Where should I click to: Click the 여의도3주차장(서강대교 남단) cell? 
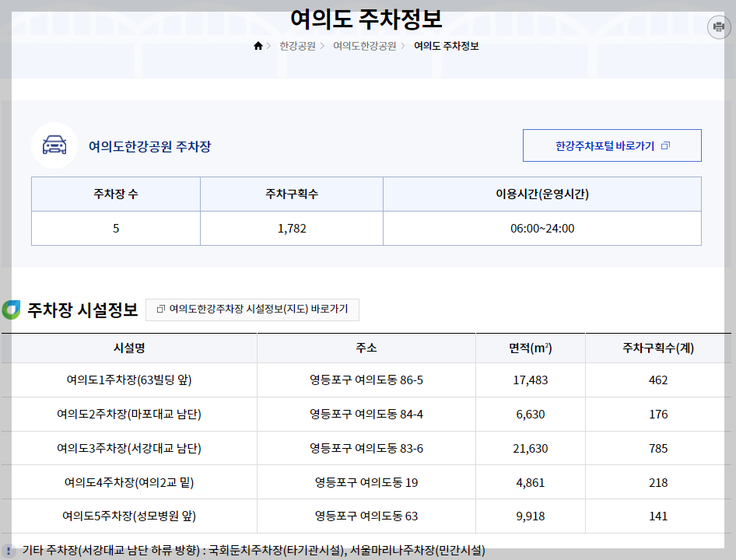coord(131,448)
